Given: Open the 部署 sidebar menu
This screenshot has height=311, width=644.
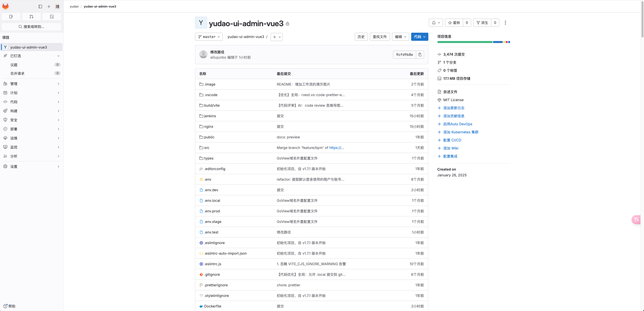Looking at the screenshot, I should click(x=32, y=129).
